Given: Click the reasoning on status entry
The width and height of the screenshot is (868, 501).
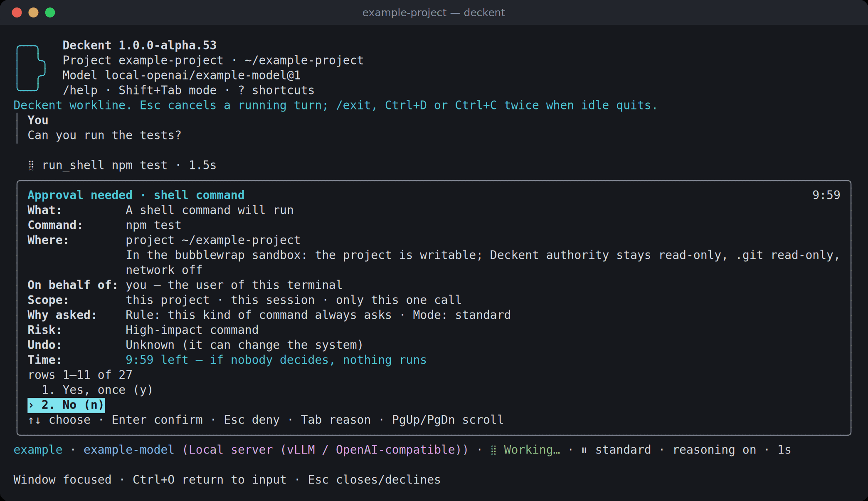Looking at the screenshot, I should click(x=714, y=450).
